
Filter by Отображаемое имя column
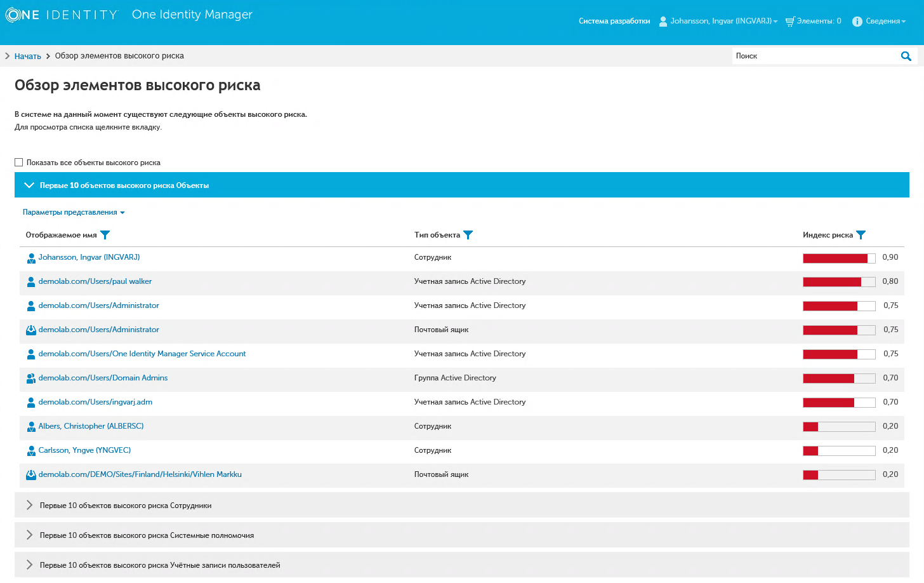[105, 235]
